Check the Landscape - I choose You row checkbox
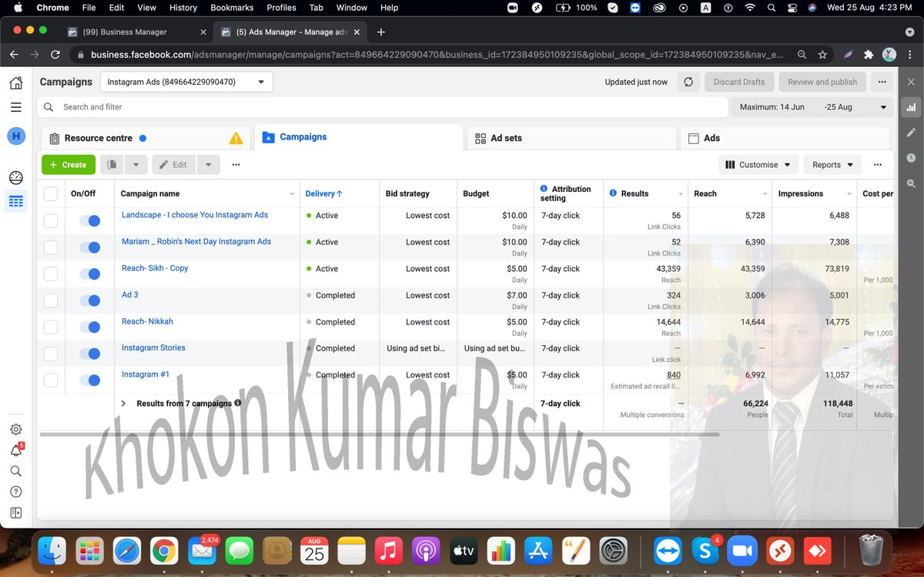This screenshot has width=924, height=577. click(51, 220)
